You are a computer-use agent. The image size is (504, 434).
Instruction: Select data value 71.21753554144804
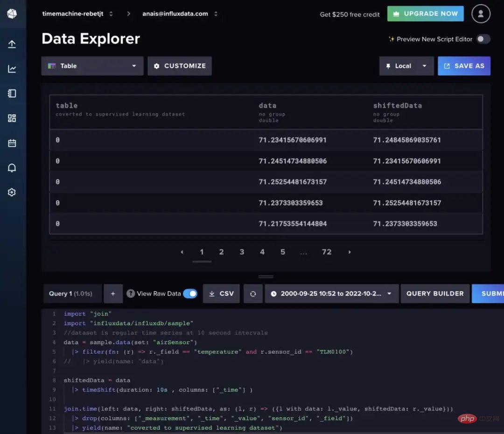pos(293,223)
